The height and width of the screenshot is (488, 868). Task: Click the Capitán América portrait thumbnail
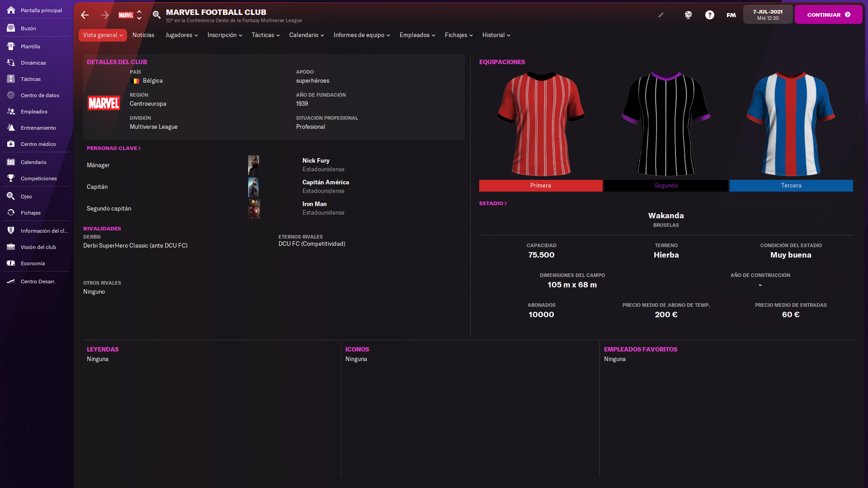coord(254,187)
